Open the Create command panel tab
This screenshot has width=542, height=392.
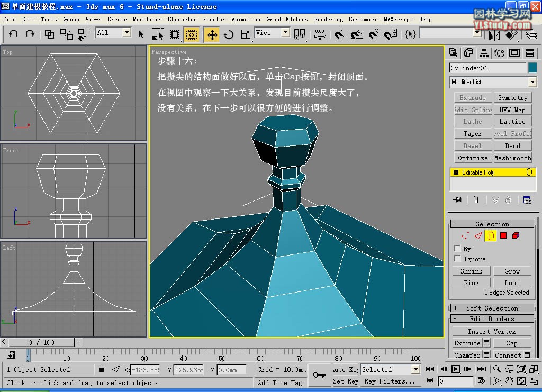tap(453, 53)
